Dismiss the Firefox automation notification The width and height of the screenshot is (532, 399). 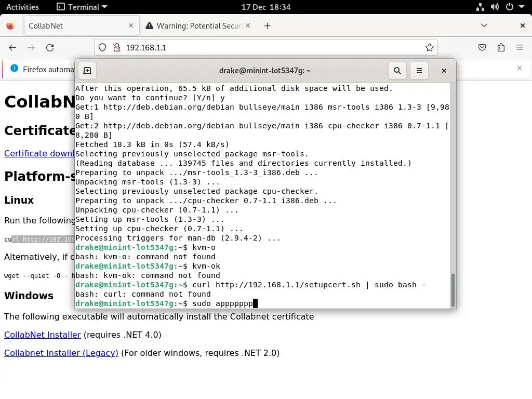pos(519,68)
